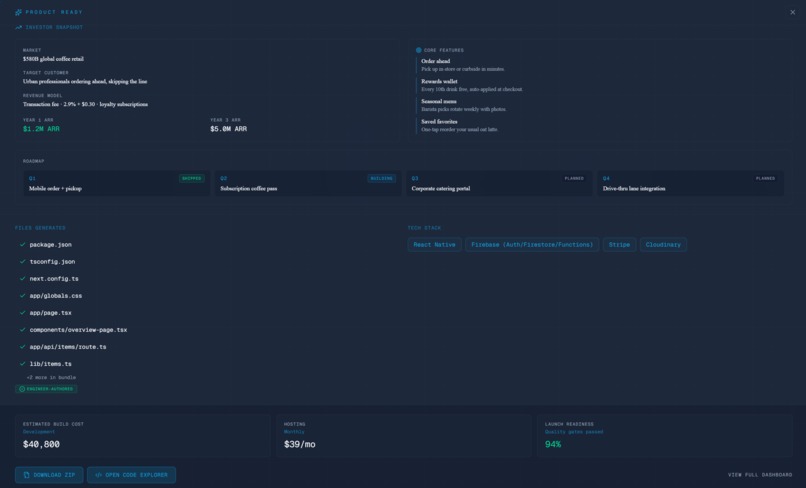
Task: Click the Seasonal menu feature title
Action: 438,101
